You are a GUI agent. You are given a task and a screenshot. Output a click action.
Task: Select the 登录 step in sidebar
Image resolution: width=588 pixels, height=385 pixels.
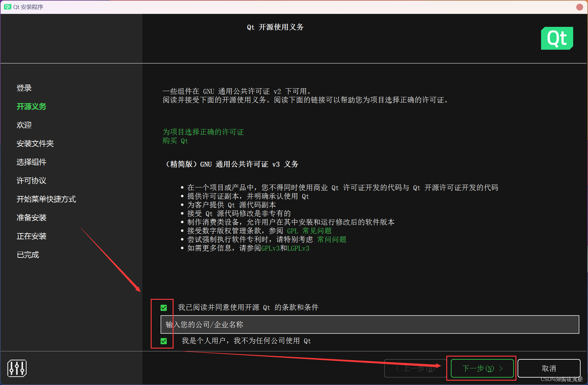[24, 88]
